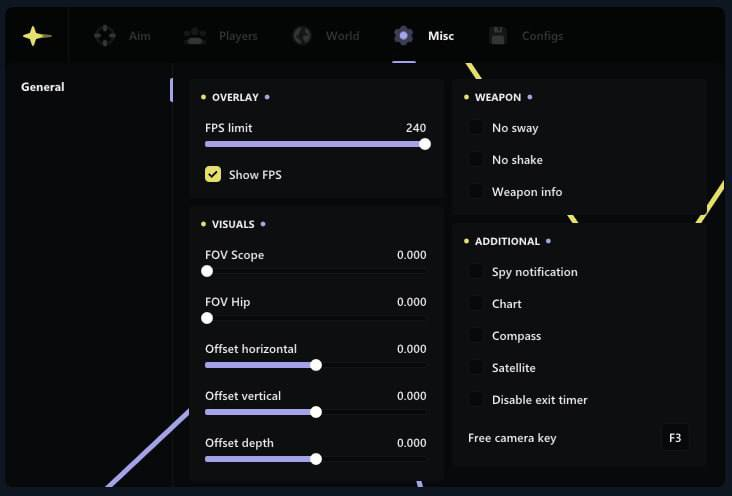This screenshot has width=732, height=496.
Task: Enable Spy notification option
Action: [476, 272]
